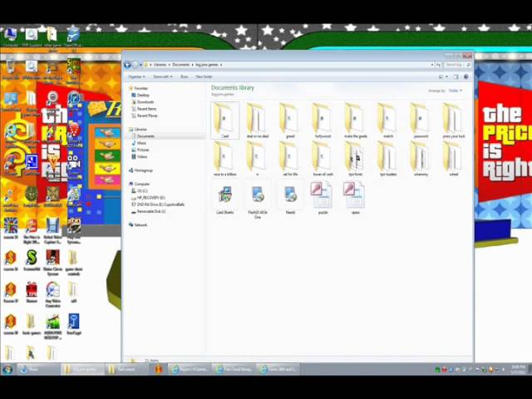Open the press your luck folder

tap(453, 121)
